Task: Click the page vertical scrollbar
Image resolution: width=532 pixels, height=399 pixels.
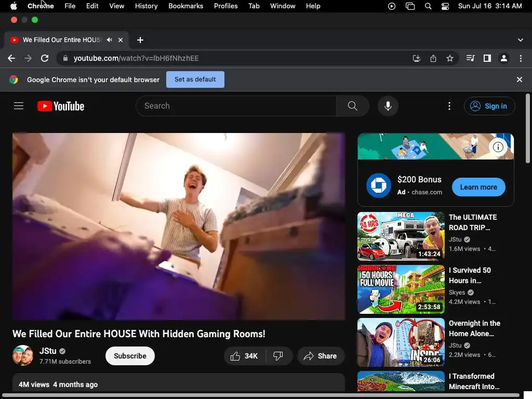Action: (x=528, y=129)
